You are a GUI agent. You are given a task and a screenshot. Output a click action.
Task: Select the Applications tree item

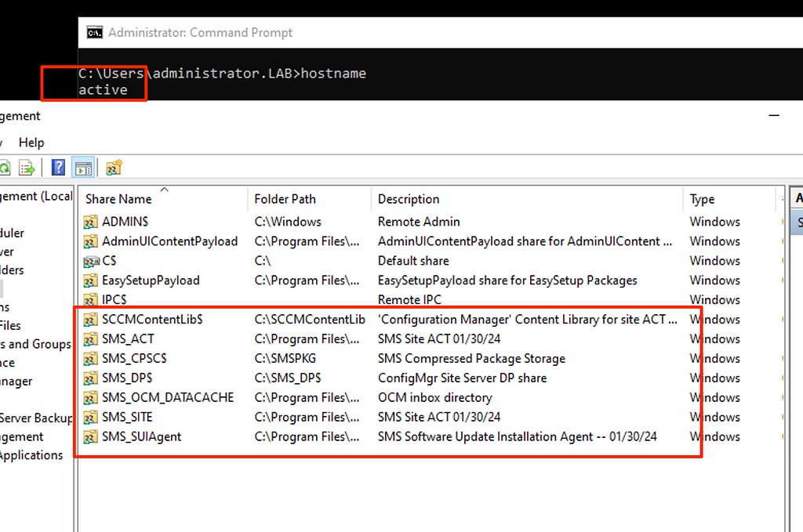(x=31, y=455)
